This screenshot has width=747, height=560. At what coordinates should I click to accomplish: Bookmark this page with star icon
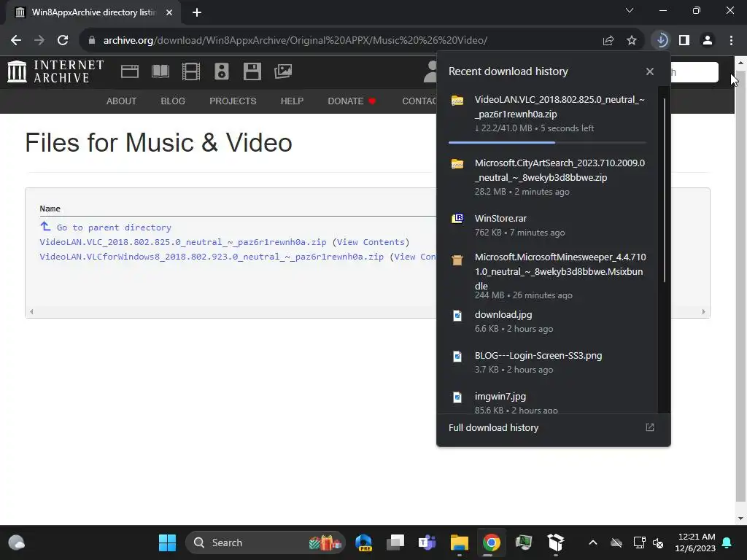pyautogui.click(x=632, y=41)
